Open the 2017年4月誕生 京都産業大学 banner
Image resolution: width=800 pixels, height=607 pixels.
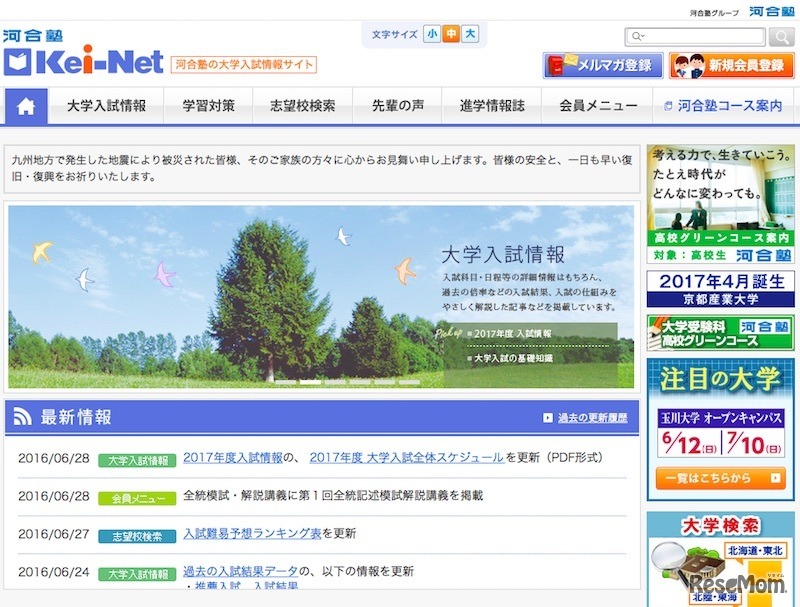720,289
